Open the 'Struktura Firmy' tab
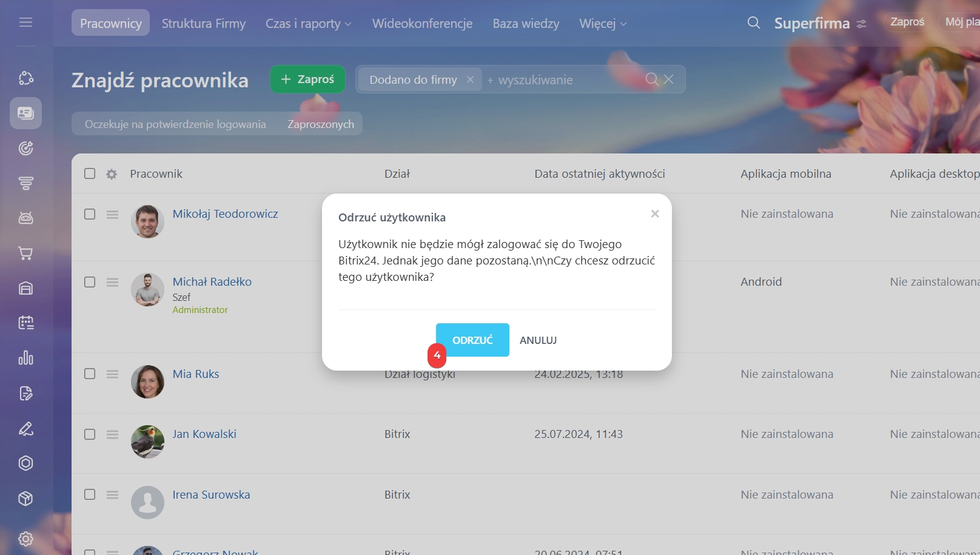 coord(204,24)
